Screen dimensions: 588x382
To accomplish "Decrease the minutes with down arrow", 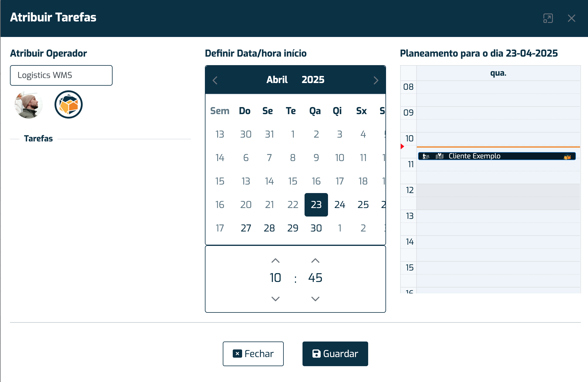I will point(315,299).
